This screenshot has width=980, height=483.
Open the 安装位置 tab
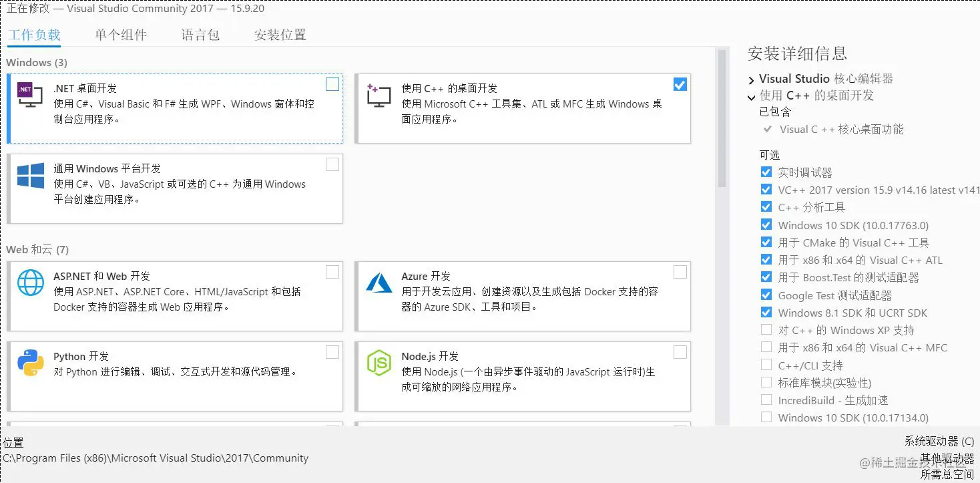(280, 35)
